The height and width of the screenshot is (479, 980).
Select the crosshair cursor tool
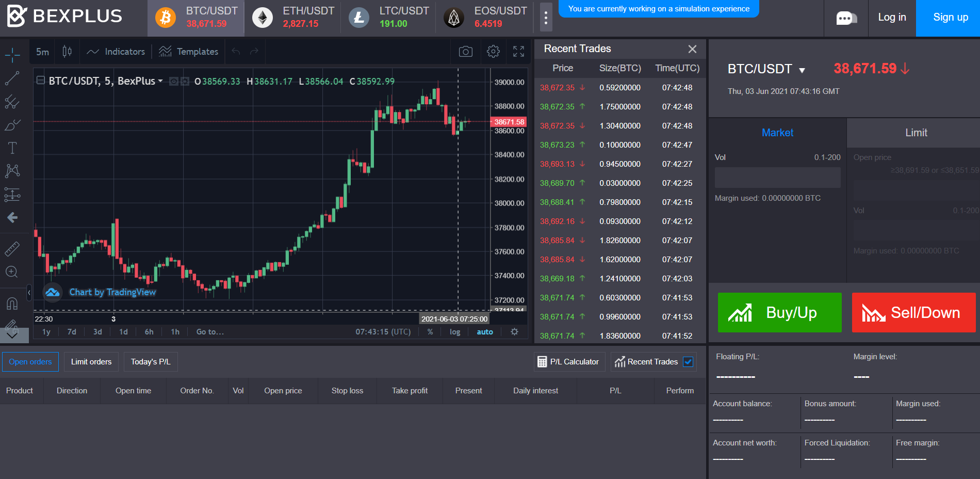pyautogui.click(x=12, y=55)
